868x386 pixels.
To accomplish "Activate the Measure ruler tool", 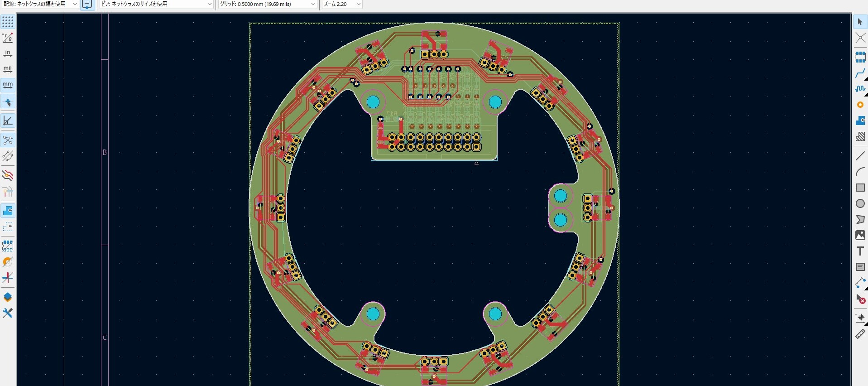I will [x=860, y=334].
